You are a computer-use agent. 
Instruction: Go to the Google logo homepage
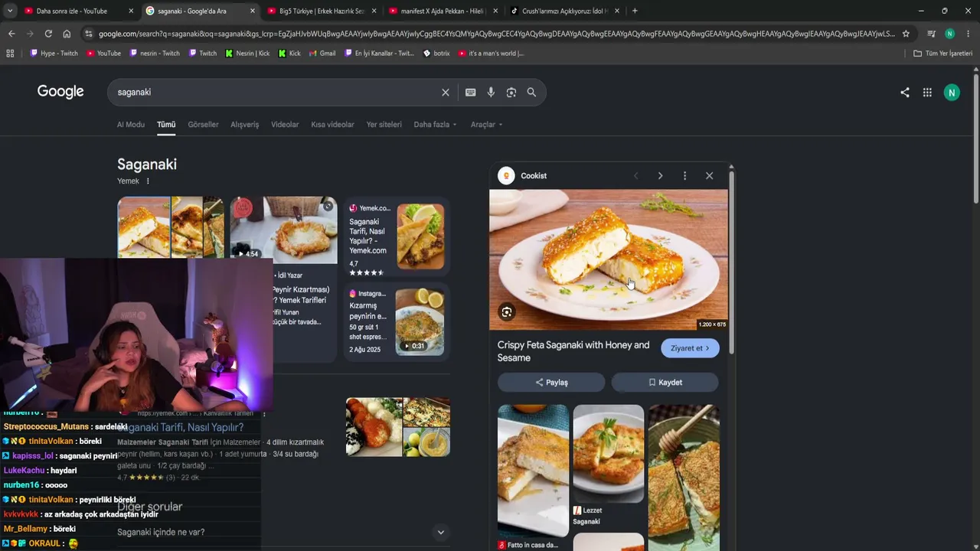tap(60, 92)
